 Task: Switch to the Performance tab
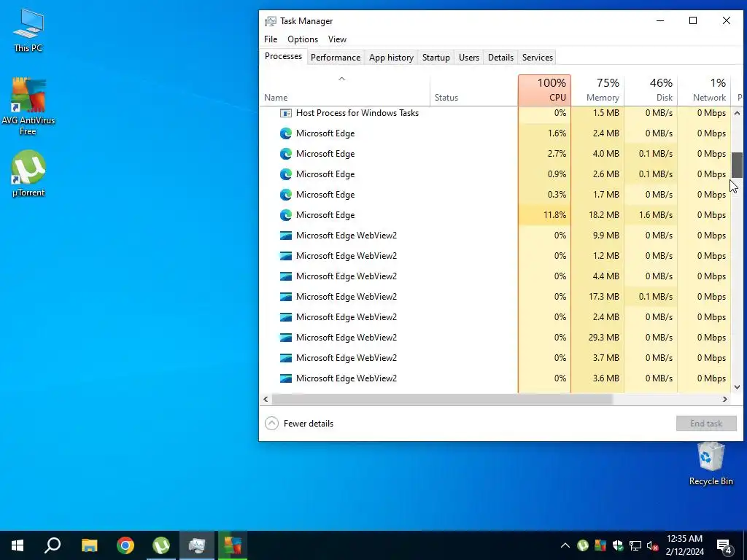336,57
